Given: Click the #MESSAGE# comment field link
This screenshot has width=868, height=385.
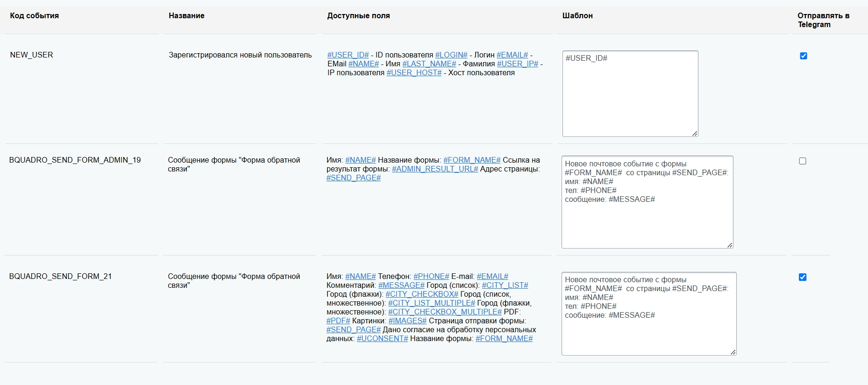Looking at the screenshot, I should (401, 285).
